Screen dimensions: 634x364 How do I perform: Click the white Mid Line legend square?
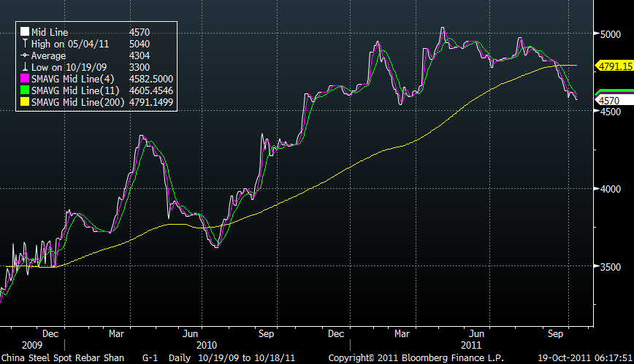[23, 32]
